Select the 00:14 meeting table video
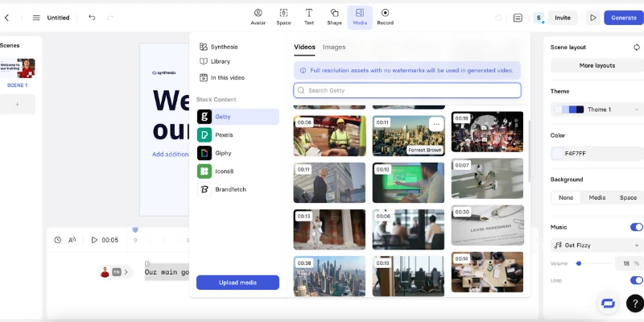 [487, 272]
